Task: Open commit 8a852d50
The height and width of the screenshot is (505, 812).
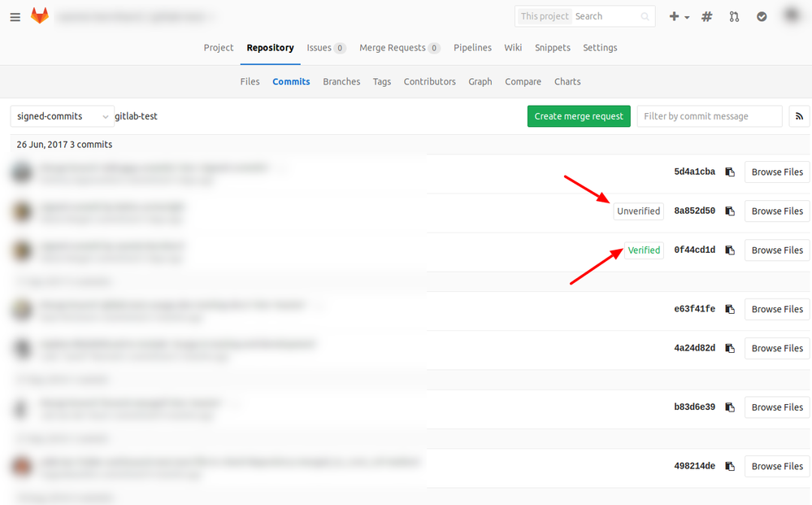Action: [694, 211]
